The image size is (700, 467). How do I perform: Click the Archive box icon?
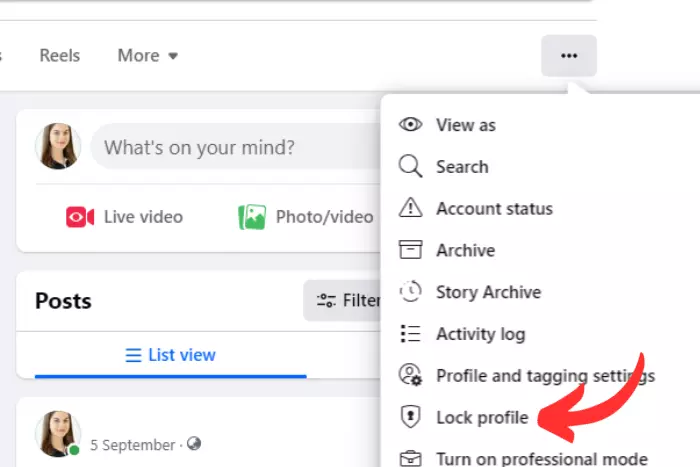410,249
